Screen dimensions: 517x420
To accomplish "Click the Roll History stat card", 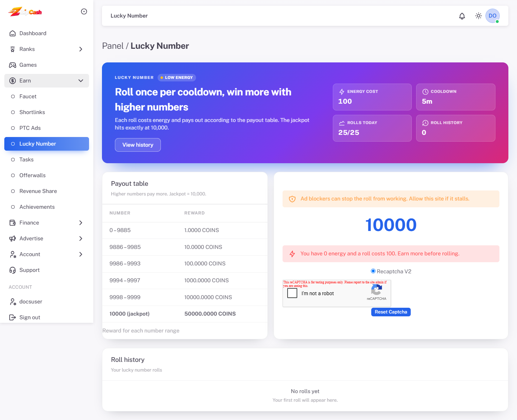I will pos(456,128).
